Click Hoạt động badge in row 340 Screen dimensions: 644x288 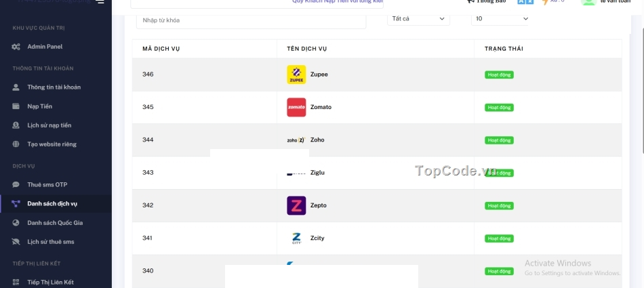point(499,272)
